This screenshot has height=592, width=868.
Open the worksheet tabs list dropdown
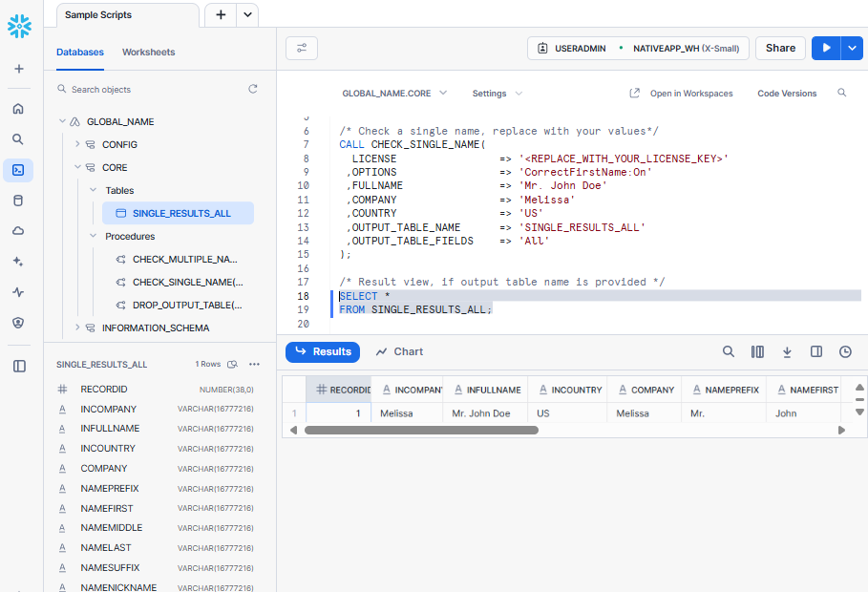pos(247,15)
